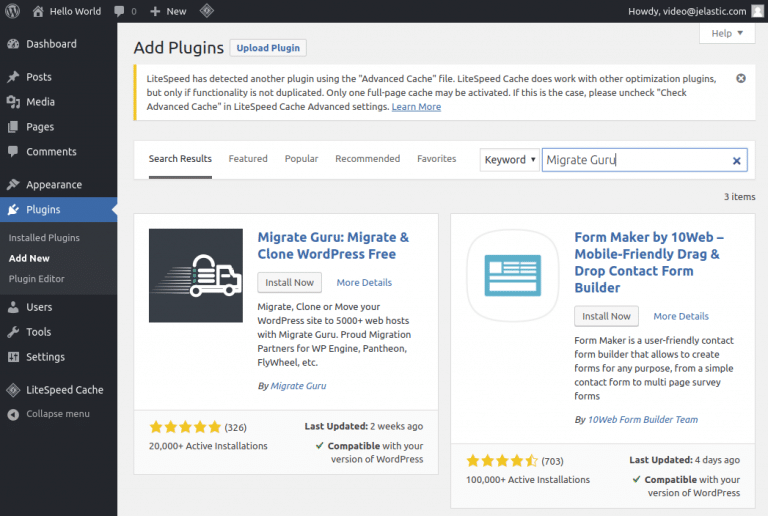Click '20,000+ Active Installations' text
Screen dimensions: 768x516
tap(208, 446)
